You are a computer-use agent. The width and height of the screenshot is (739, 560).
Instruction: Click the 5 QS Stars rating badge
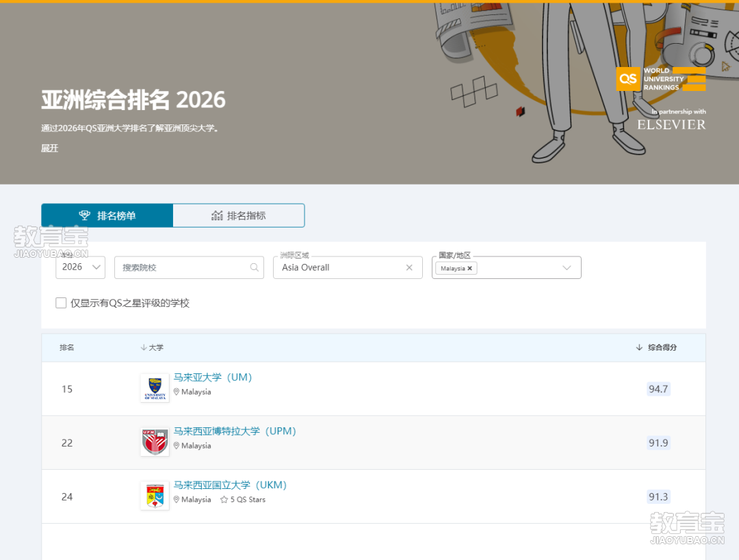click(243, 500)
